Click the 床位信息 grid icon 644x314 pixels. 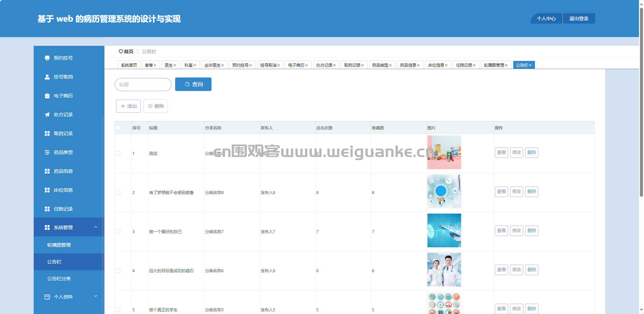(x=47, y=190)
